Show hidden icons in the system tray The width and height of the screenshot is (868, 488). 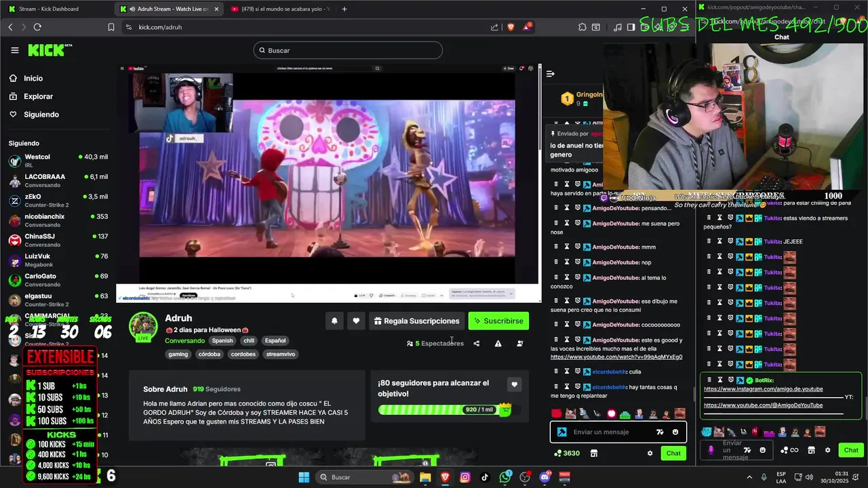749,477
